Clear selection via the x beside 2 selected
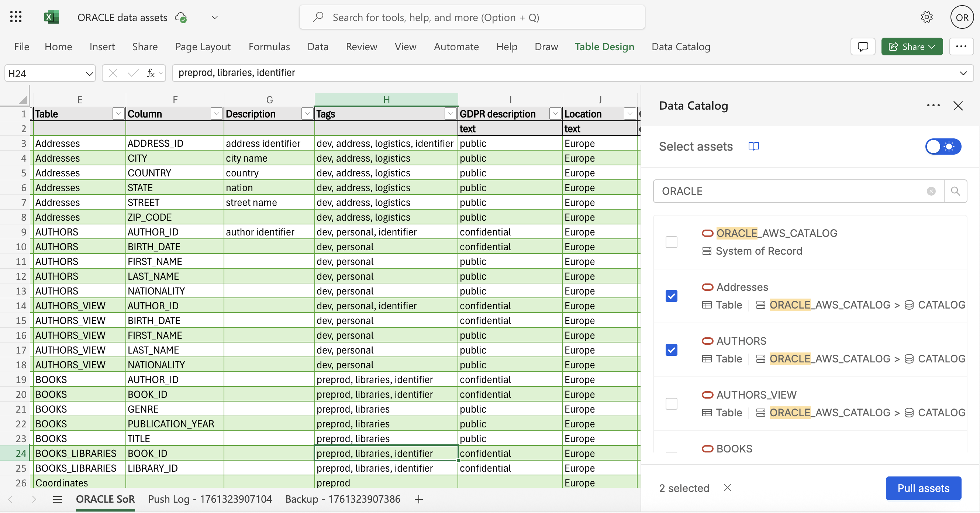The image size is (980, 513). coord(728,488)
